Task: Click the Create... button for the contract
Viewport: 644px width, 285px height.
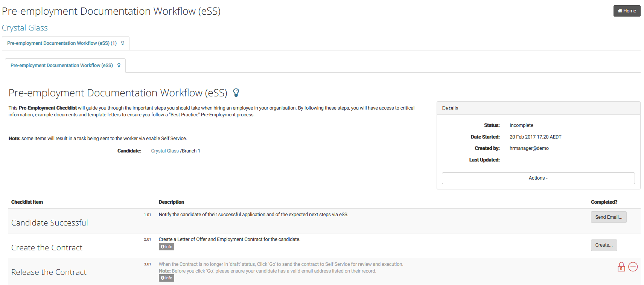Action: click(x=604, y=245)
